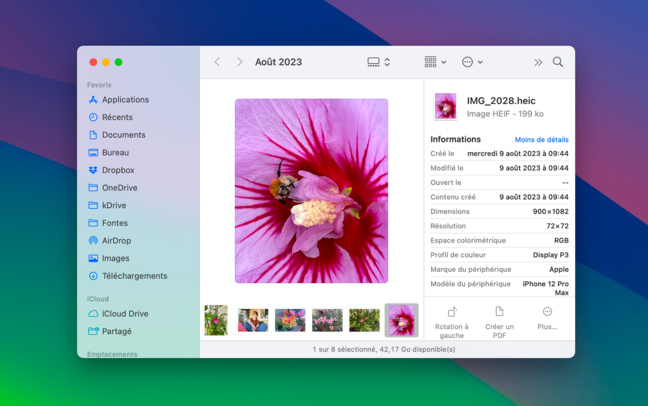Open AirDrop in the sidebar
Viewport: 648px width, 406px height.
click(116, 241)
